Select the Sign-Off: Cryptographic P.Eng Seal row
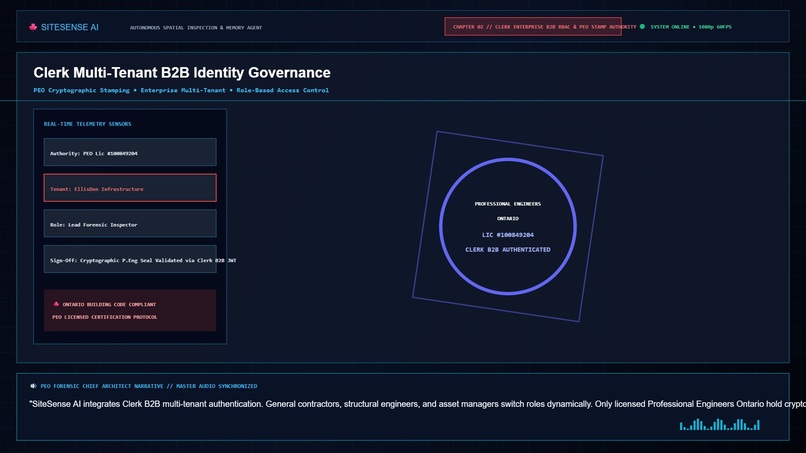This screenshot has height=453, width=806. pyautogui.click(x=130, y=259)
